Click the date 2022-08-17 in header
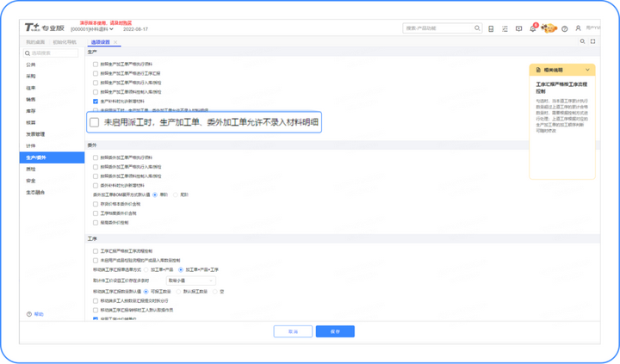 pyautogui.click(x=135, y=29)
